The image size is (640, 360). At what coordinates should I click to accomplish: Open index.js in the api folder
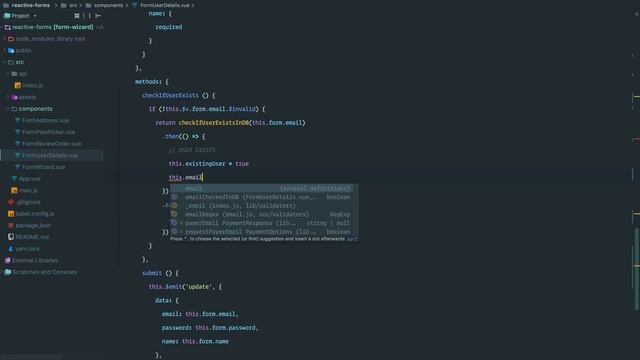pyautogui.click(x=32, y=86)
